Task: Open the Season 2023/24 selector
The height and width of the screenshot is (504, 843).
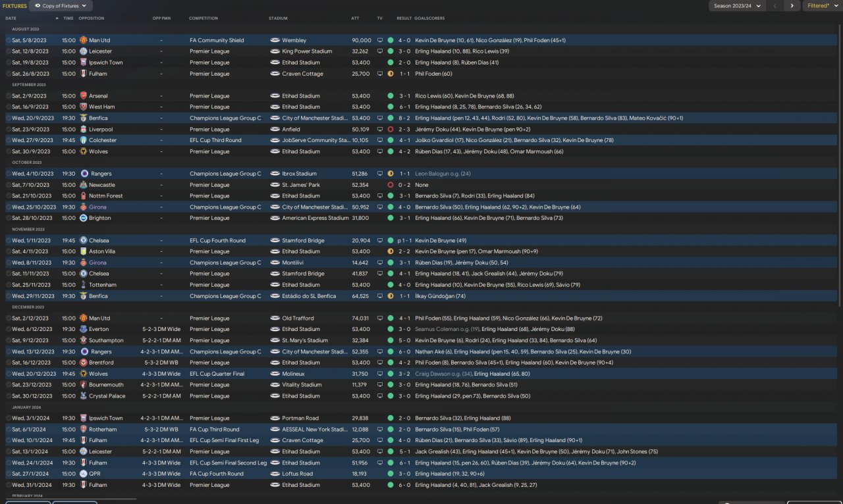Action: (x=737, y=6)
